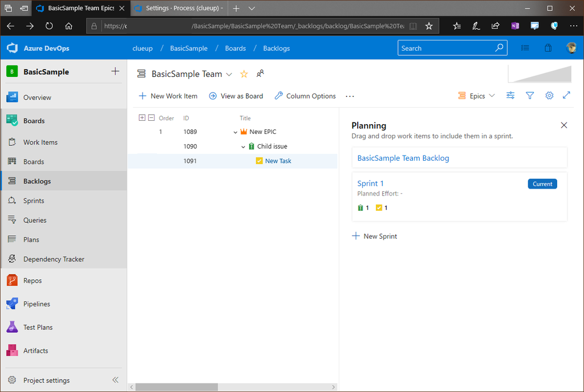The width and height of the screenshot is (584, 392).
Task: Toggle the filter funnel icon
Action: (x=530, y=96)
